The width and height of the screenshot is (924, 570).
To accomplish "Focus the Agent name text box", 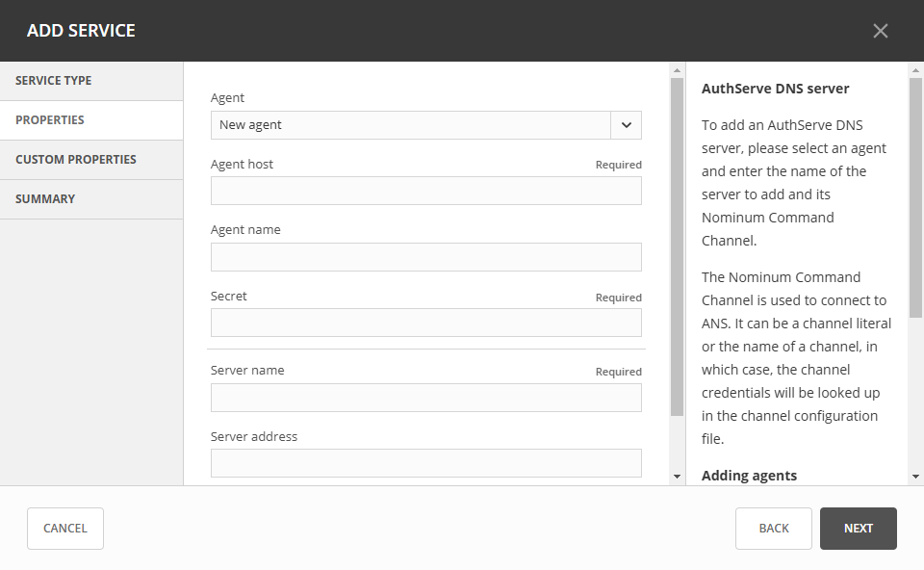I will 425,257.
